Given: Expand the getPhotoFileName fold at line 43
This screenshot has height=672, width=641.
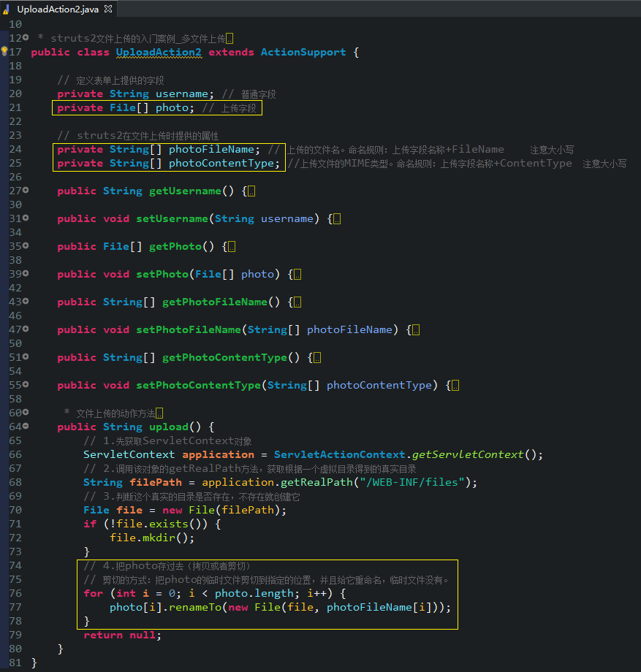Looking at the screenshot, I should pos(26,301).
